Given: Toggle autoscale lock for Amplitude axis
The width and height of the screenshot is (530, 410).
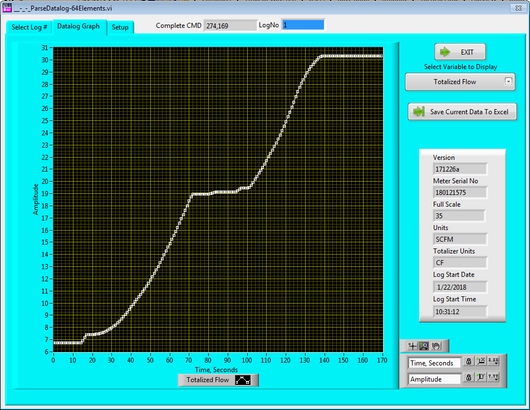Looking at the screenshot, I should pos(468,377).
